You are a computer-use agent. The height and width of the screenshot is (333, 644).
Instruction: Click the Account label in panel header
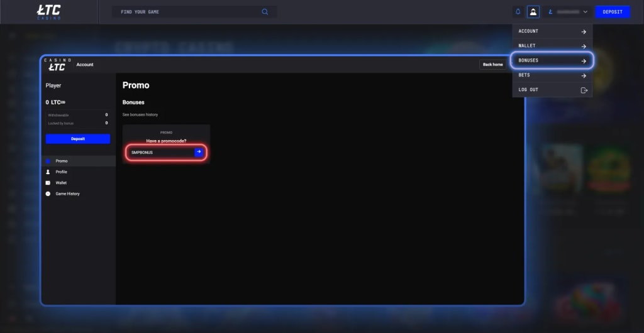85,64
